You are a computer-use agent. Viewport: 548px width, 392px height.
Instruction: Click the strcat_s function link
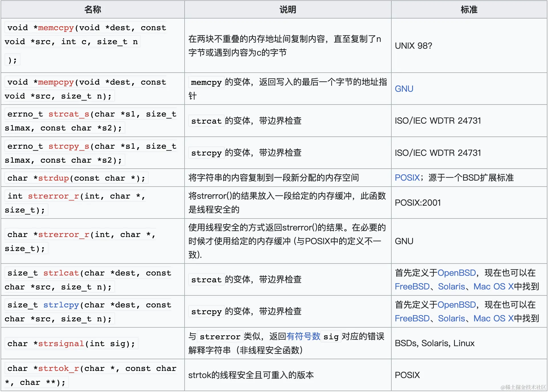[x=69, y=114]
